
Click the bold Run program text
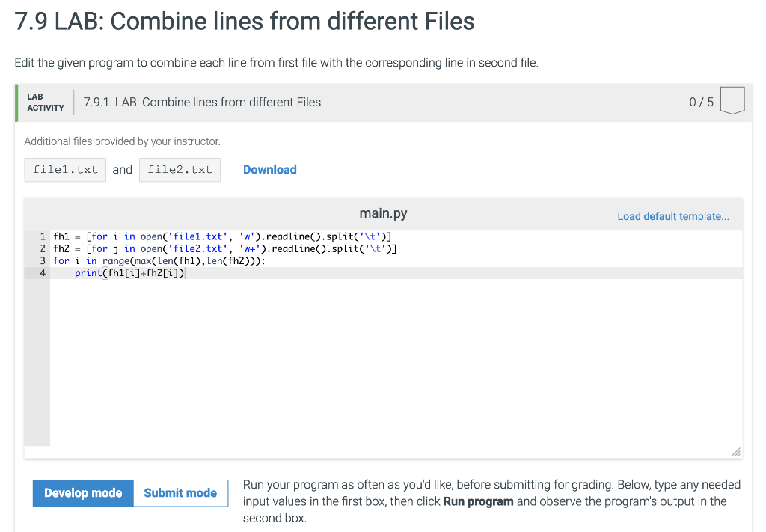478,501
